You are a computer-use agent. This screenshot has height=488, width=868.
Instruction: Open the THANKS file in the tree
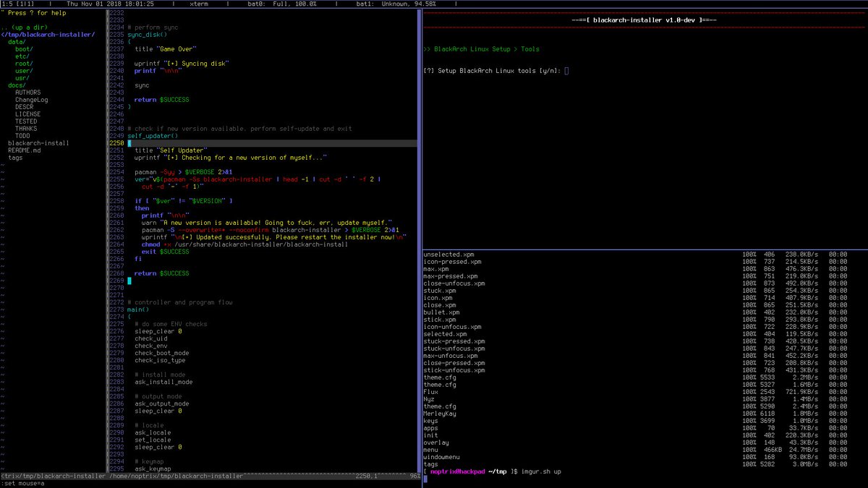(x=26, y=129)
